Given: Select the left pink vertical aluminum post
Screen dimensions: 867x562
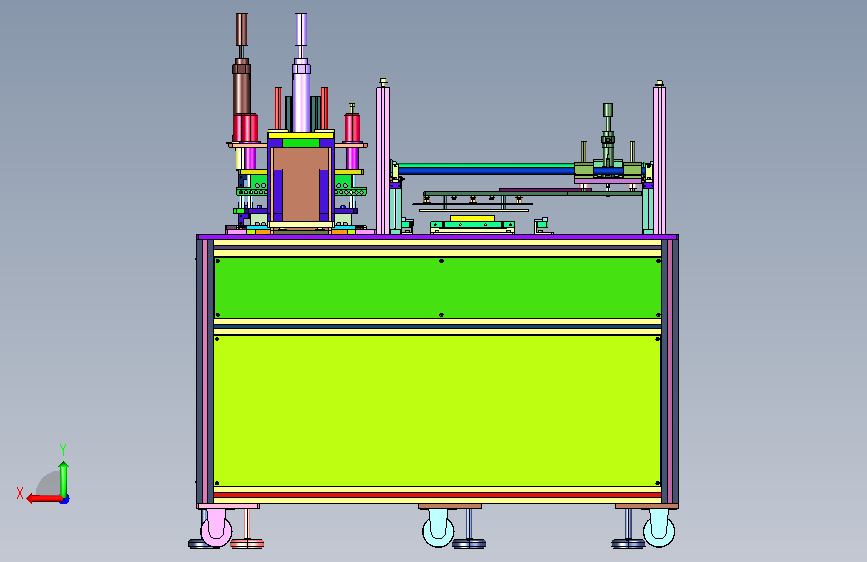Looking at the screenshot, I should pos(383,159).
